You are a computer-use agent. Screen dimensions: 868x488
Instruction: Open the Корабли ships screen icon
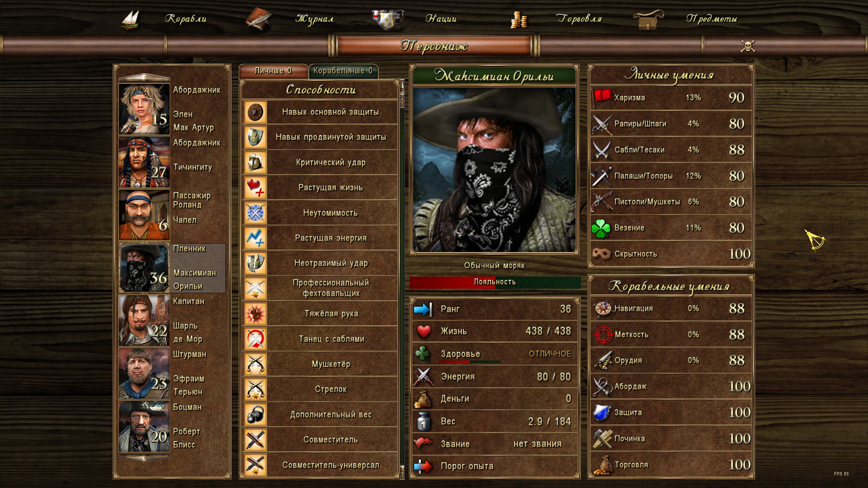point(131,20)
